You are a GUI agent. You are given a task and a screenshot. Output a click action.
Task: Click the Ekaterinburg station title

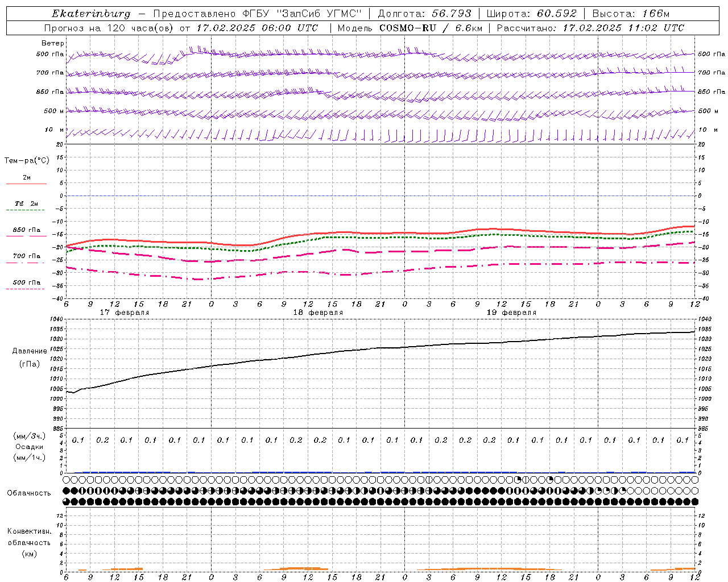(91, 14)
